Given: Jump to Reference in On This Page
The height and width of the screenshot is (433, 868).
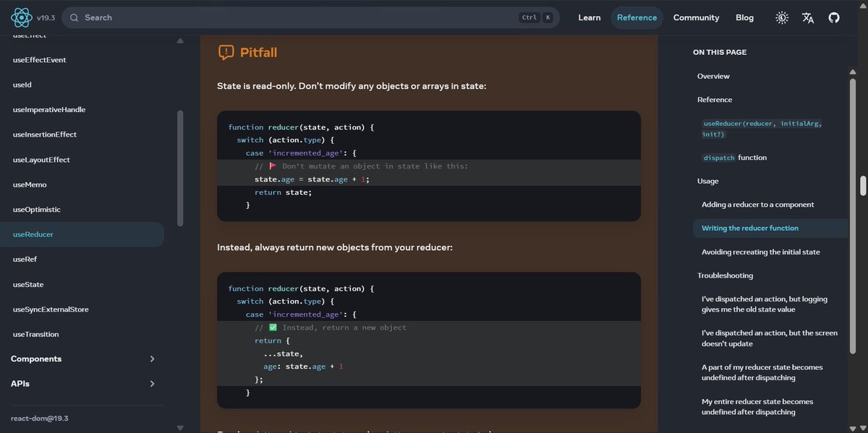Looking at the screenshot, I should (x=715, y=100).
